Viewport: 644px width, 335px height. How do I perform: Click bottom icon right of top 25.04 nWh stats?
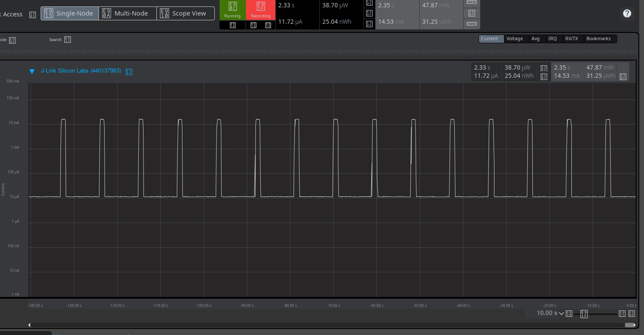coord(369,24)
